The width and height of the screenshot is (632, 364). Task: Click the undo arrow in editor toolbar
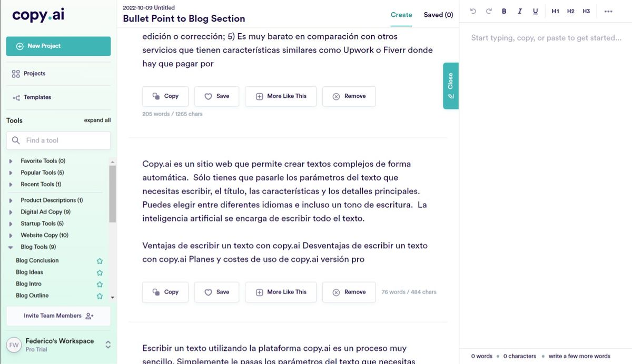pyautogui.click(x=473, y=11)
